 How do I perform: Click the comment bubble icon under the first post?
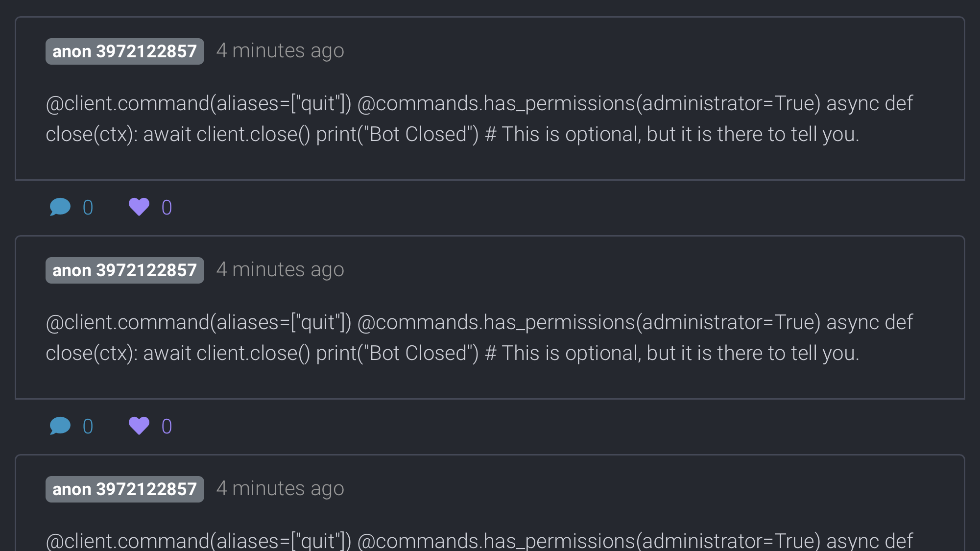click(60, 207)
